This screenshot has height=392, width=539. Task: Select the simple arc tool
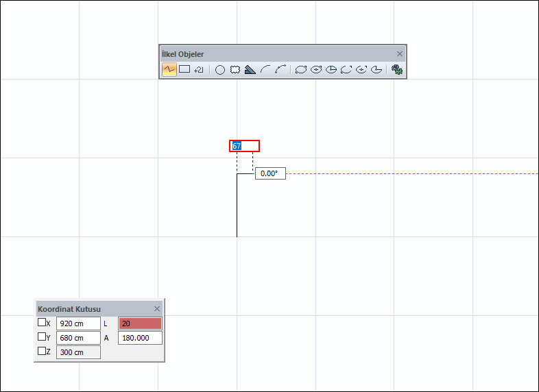click(265, 69)
